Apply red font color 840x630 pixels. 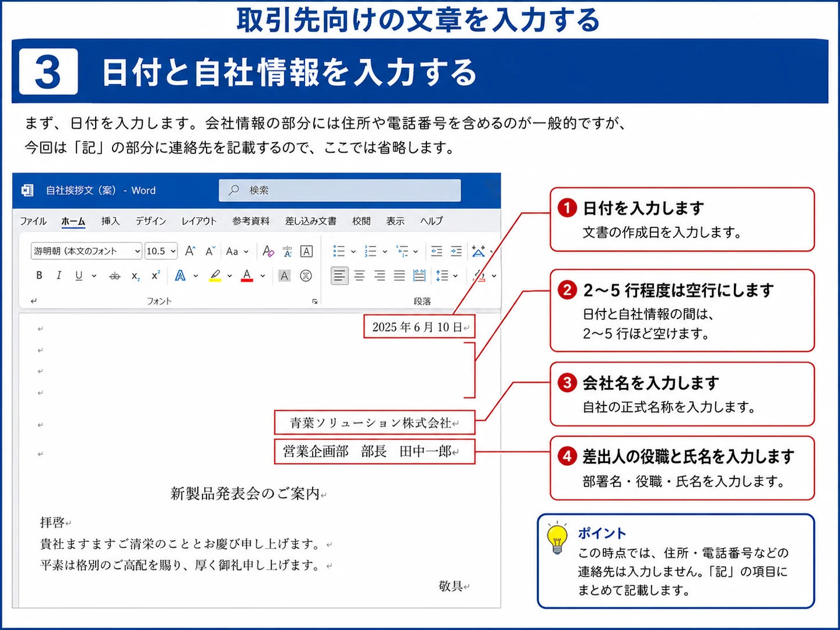point(247,276)
